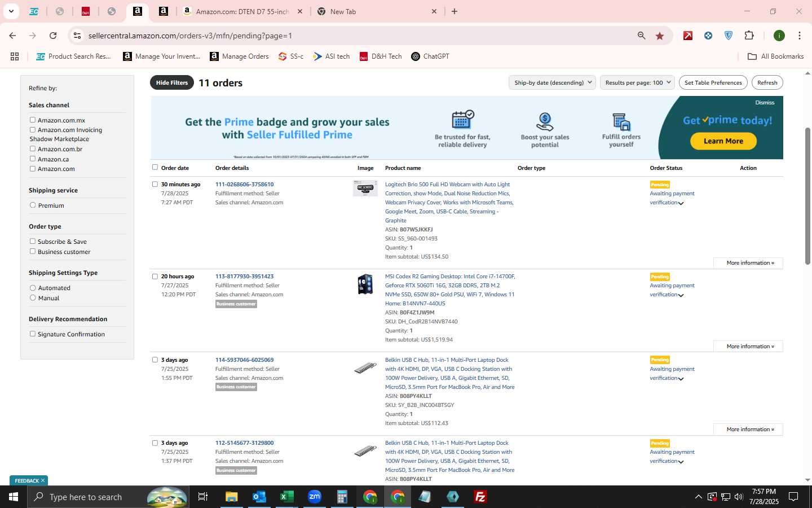
Task: Bookmark this page with the star icon
Action: click(x=660, y=36)
